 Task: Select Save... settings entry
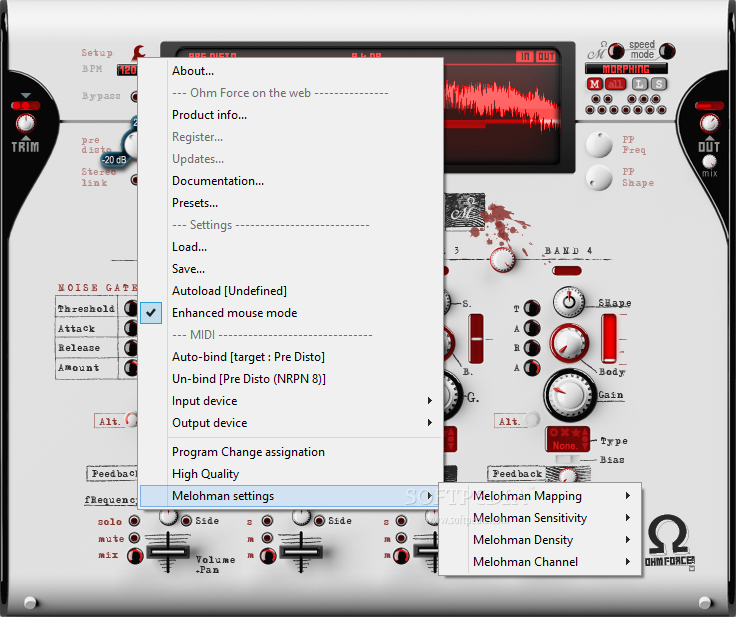pyautogui.click(x=292, y=269)
